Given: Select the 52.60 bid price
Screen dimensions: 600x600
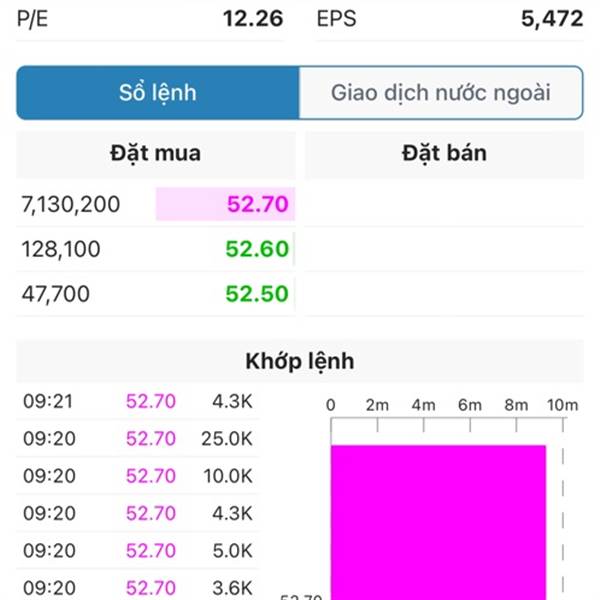Looking at the screenshot, I should 257,249.
